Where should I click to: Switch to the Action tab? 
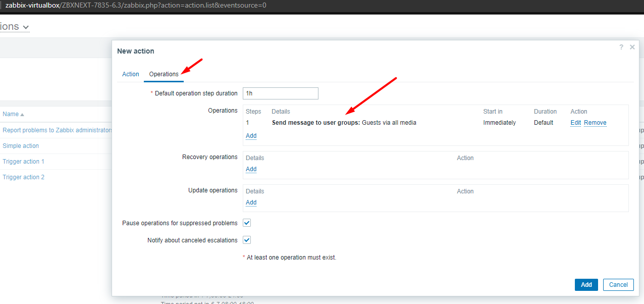pyautogui.click(x=131, y=74)
